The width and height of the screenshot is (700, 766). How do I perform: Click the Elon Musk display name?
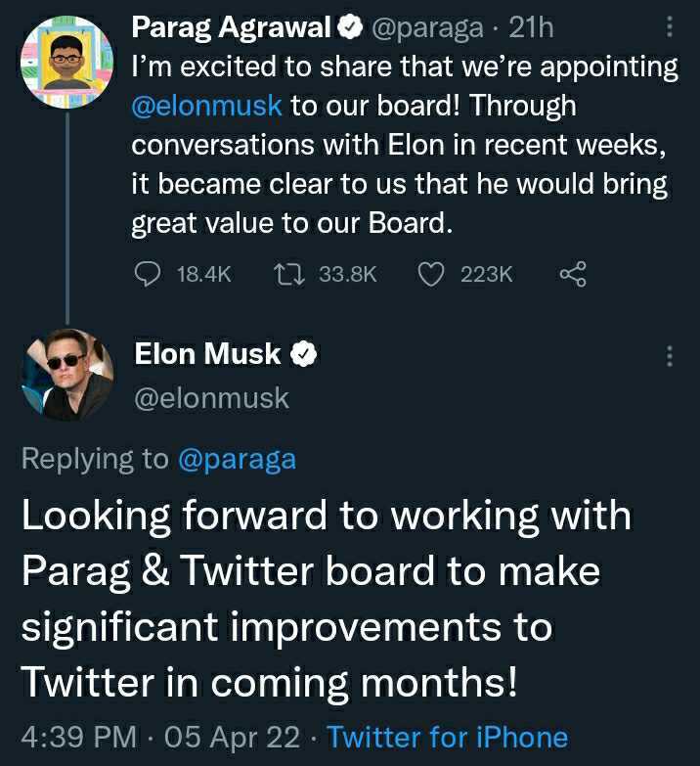click(207, 354)
